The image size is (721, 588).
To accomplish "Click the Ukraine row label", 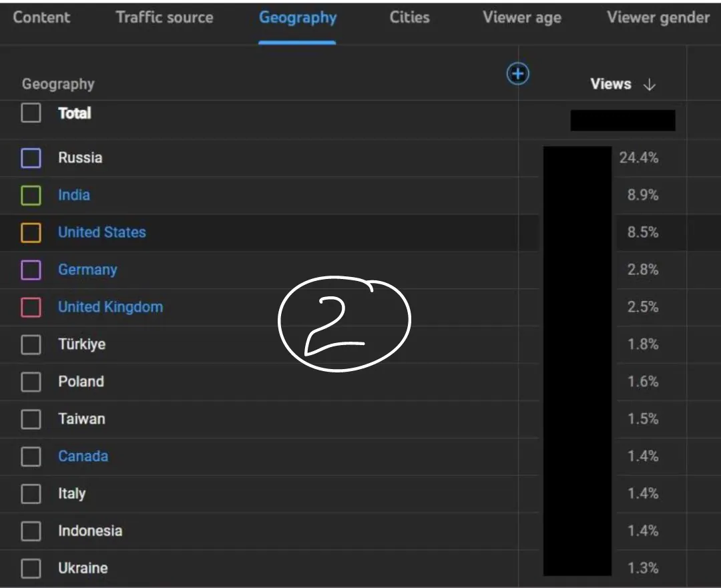I will [x=83, y=568].
